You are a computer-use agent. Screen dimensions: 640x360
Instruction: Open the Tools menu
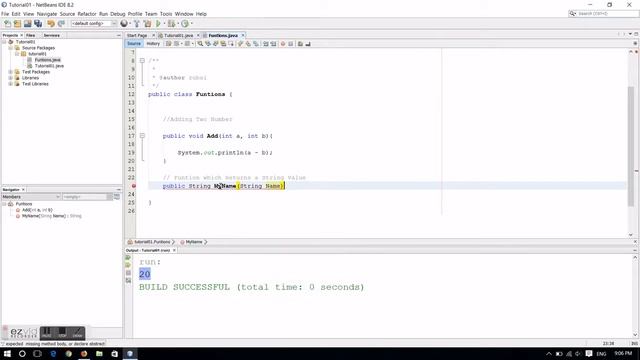pos(166,14)
